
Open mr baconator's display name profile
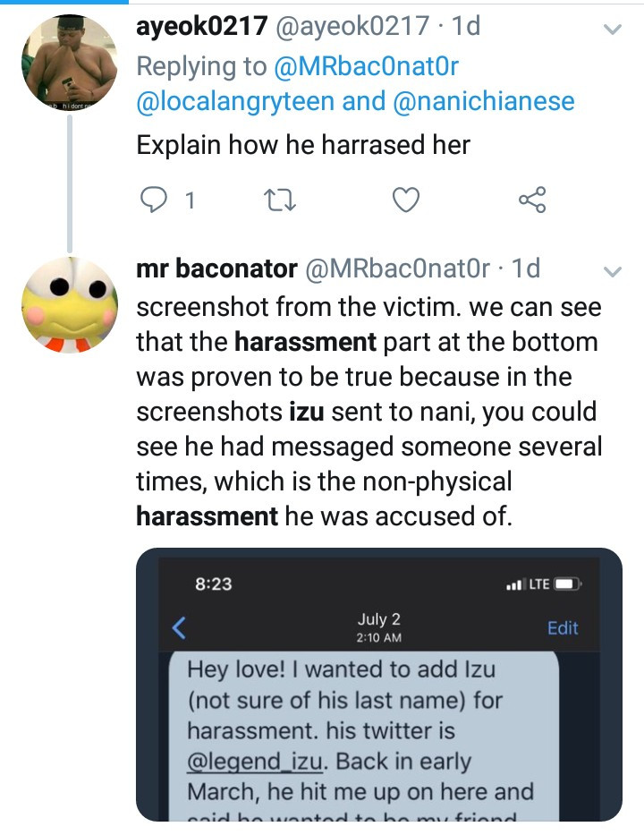216,268
